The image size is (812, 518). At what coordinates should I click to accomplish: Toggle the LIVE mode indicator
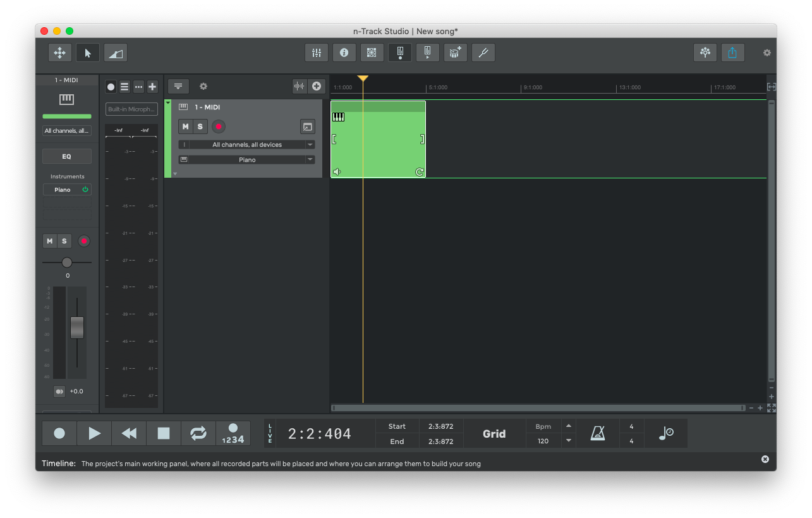tap(270, 433)
